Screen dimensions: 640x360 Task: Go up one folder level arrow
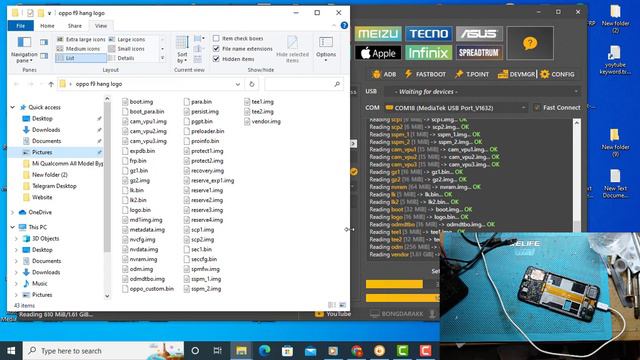51,84
